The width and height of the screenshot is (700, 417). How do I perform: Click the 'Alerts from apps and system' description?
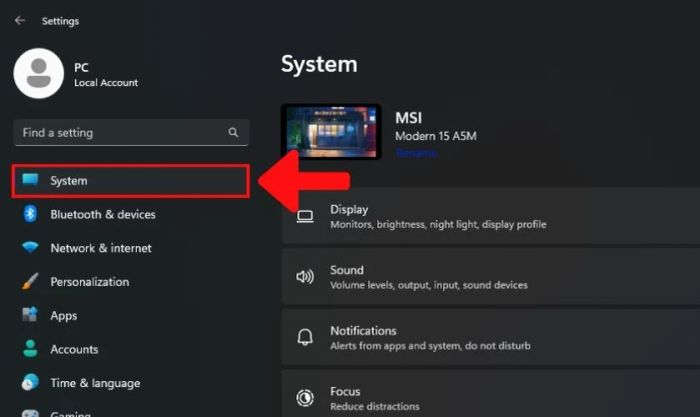430,346
